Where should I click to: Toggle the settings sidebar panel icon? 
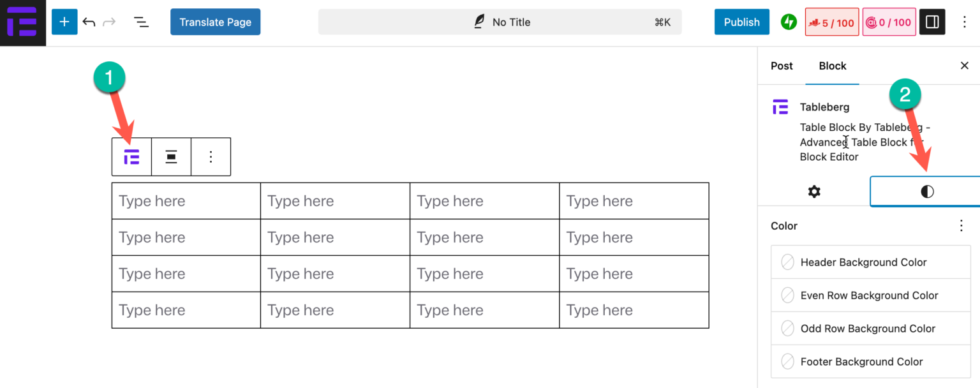pos(932,22)
